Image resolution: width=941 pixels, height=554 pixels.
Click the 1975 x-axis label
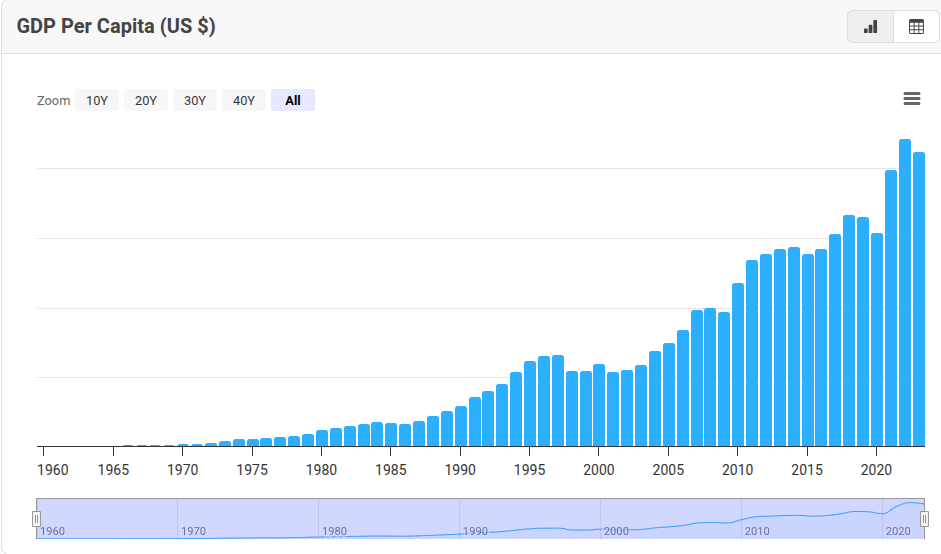(x=252, y=469)
